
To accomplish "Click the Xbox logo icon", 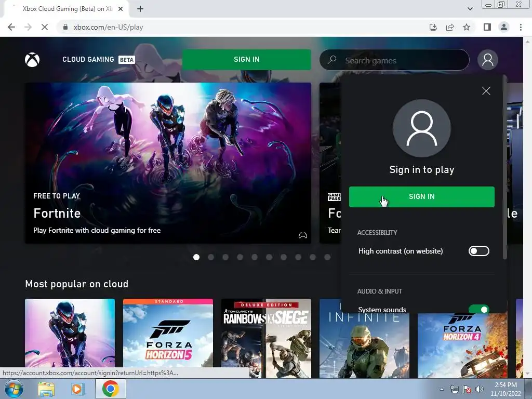I will 32,60.
